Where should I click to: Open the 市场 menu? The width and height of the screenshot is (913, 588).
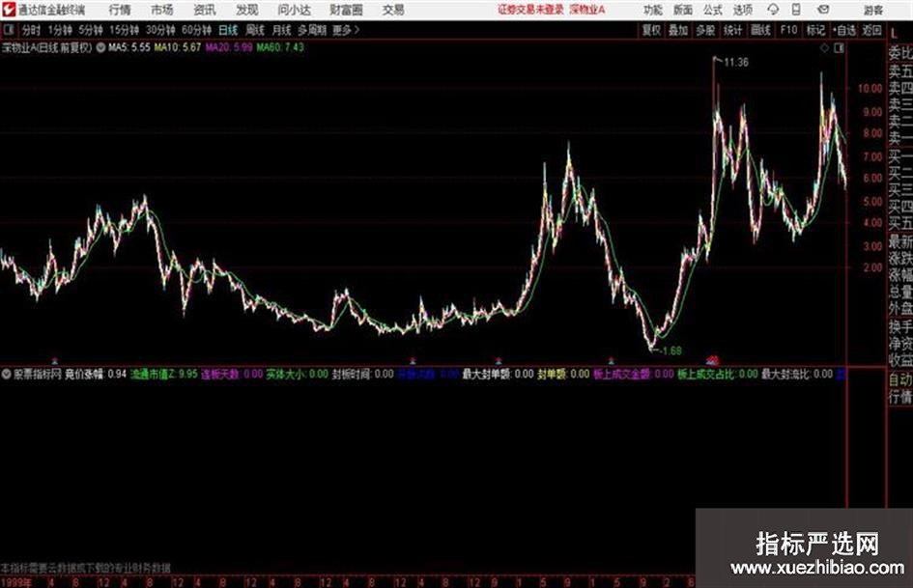[x=162, y=10]
